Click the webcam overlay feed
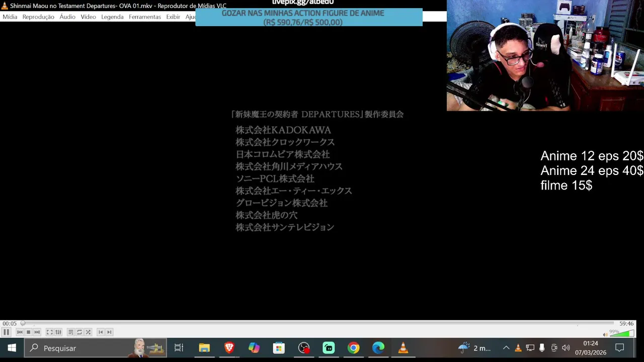Image resolution: width=644 pixels, height=362 pixels. tap(545, 55)
